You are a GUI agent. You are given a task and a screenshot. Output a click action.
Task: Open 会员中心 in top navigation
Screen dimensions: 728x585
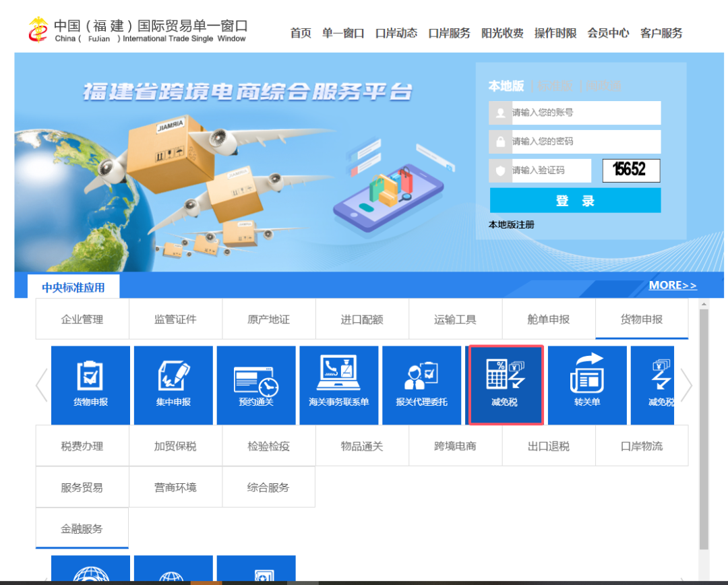tap(608, 33)
